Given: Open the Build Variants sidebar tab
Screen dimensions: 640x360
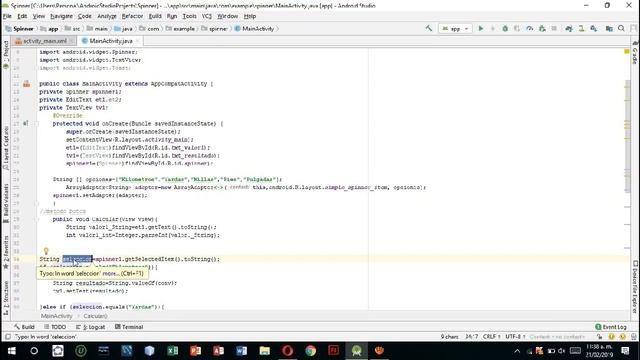Looking at the screenshot, I should (6, 203).
